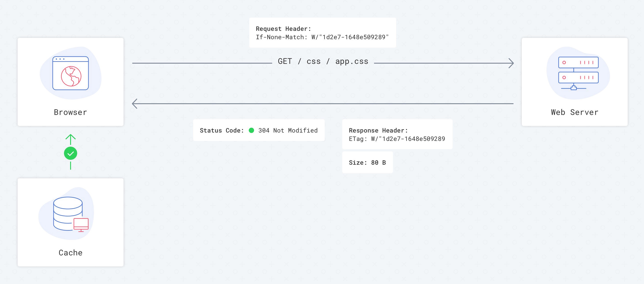Click the 304 Not Modified text
Screen dimensions: 644x284
[x=288, y=130]
